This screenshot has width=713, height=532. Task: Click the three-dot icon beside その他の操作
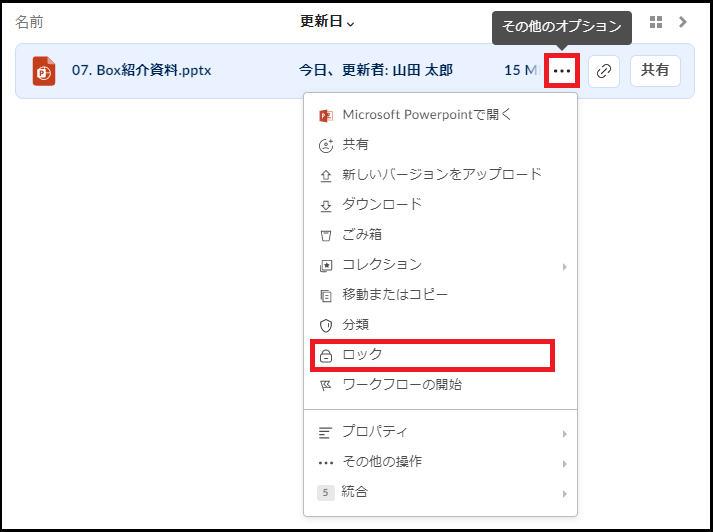point(326,463)
